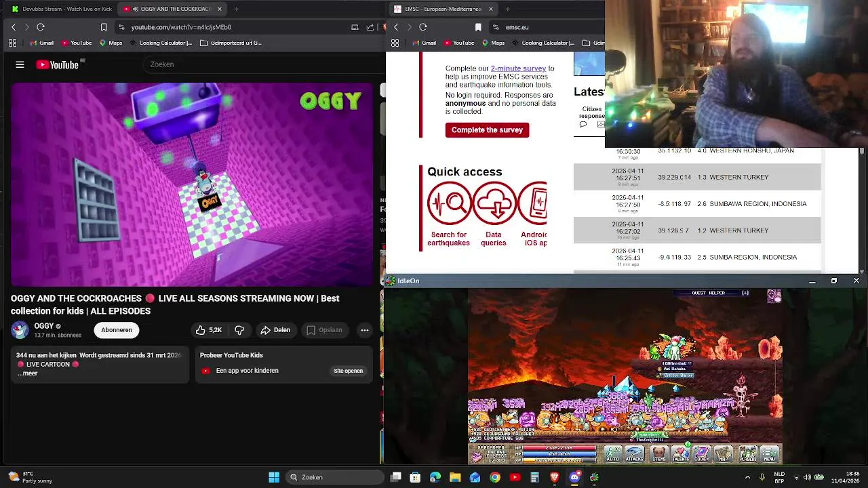Open YouTube bookmark in the EMSC window
868x488 pixels.
pyautogui.click(x=458, y=43)
